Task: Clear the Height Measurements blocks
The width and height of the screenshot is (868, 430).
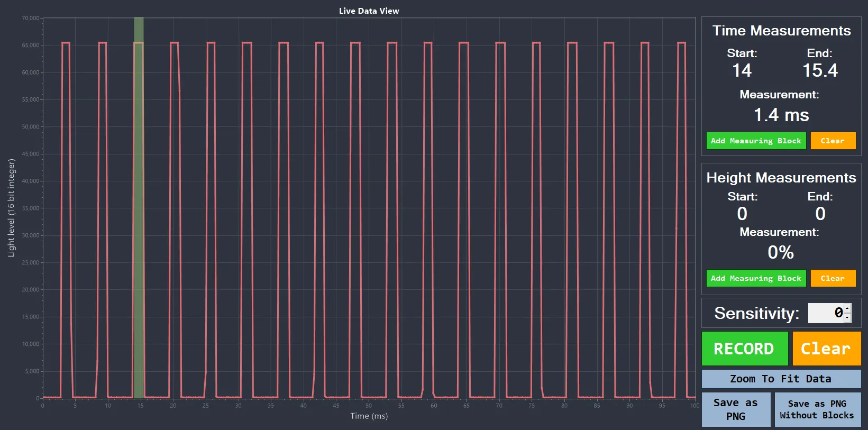Action: pos(833,278)
